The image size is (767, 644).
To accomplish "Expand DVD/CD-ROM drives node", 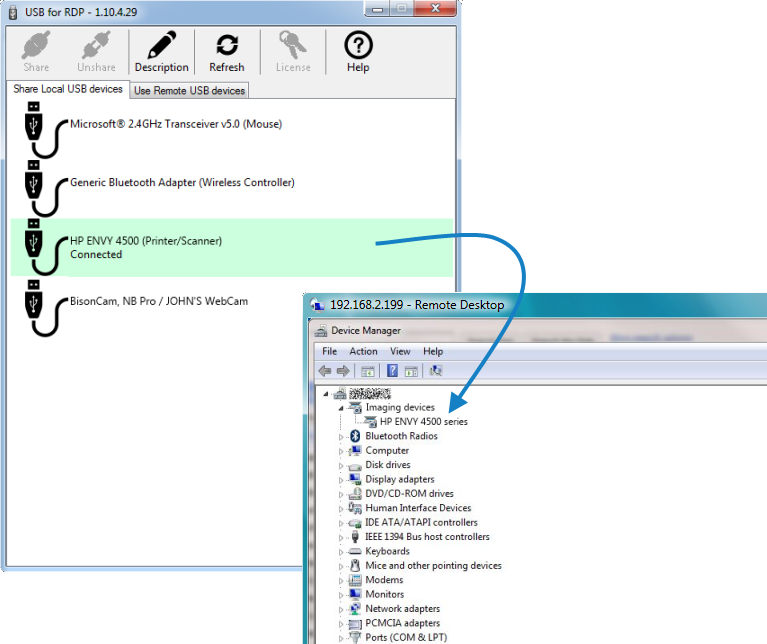I will 341,494.
